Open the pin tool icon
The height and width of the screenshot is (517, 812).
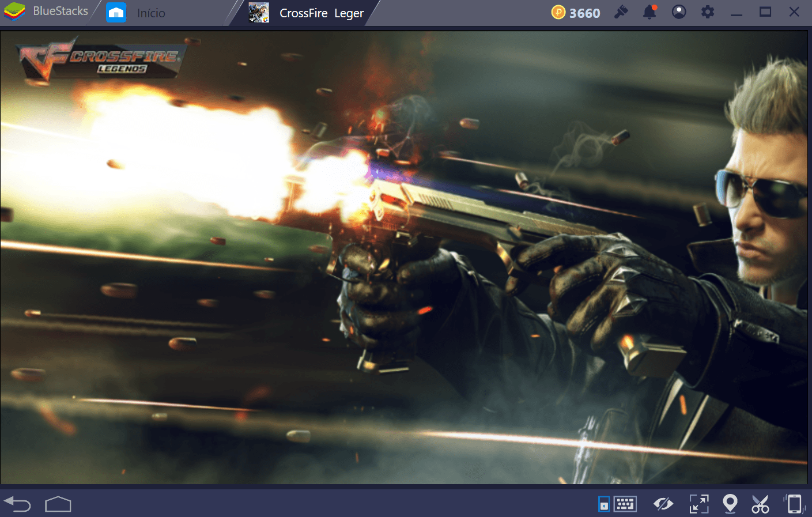click(x=621, y=12)
